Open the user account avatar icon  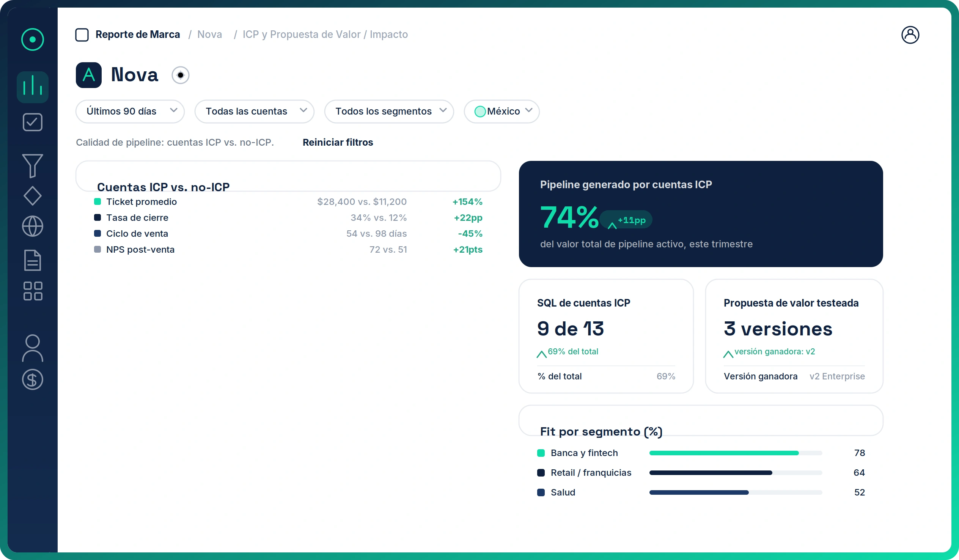click(x=910, y=35)
